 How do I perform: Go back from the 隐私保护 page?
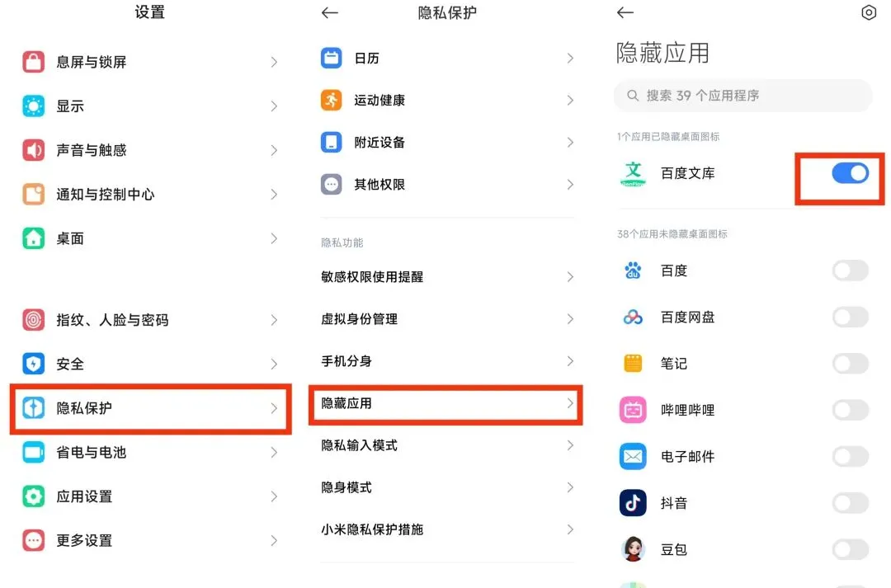click(x=330, y=13)
